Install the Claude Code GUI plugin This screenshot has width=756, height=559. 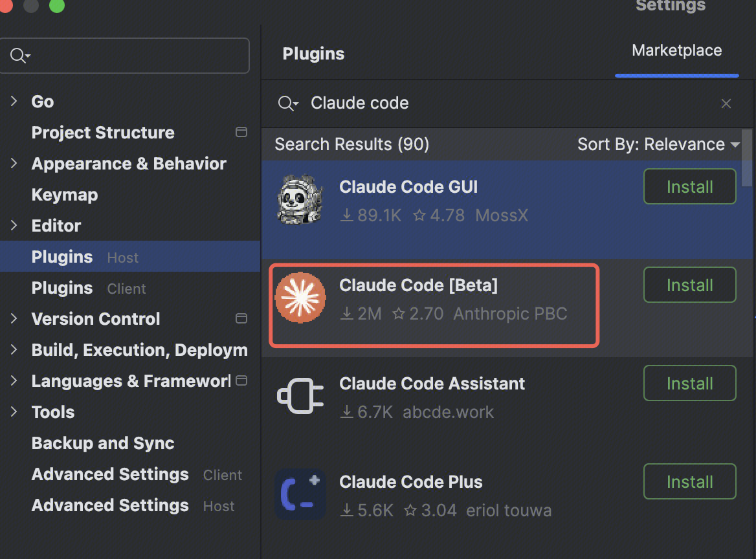pyautogui.click(x=689, y=187)
